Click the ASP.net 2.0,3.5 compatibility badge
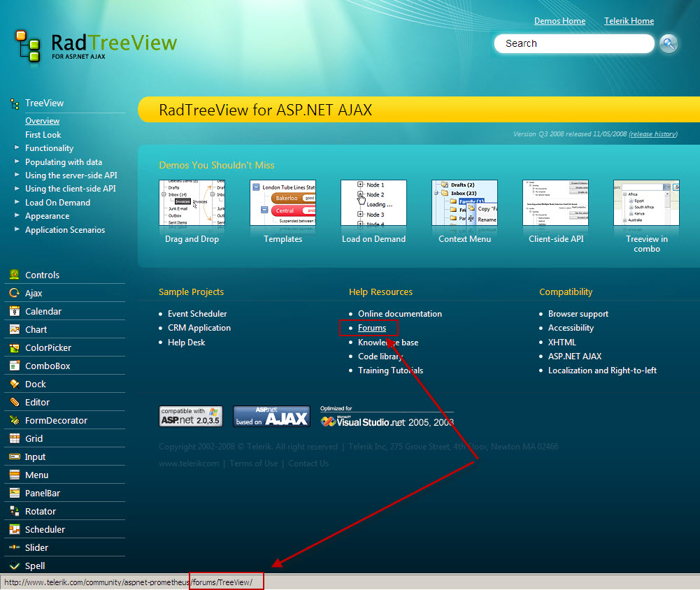 [x=191, y=416]
